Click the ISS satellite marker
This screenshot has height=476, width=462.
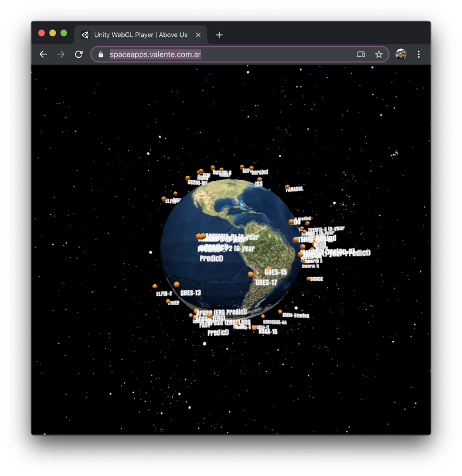[259, 180]
